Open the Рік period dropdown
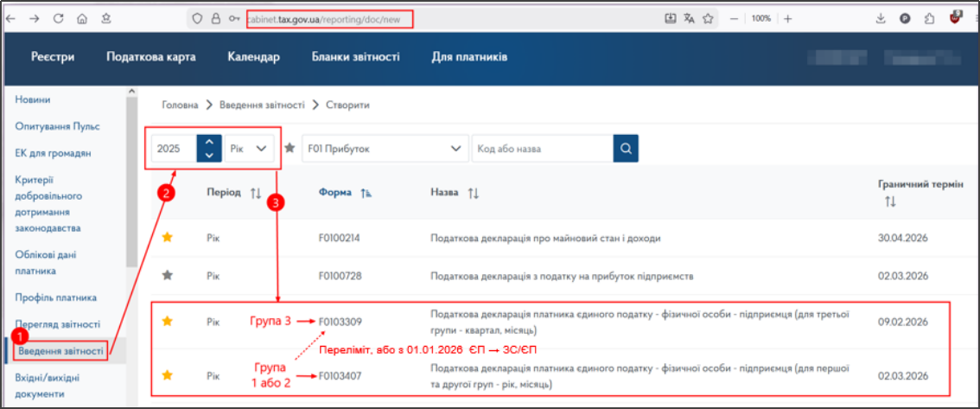 pyautogui.click(x=250, y=149)
